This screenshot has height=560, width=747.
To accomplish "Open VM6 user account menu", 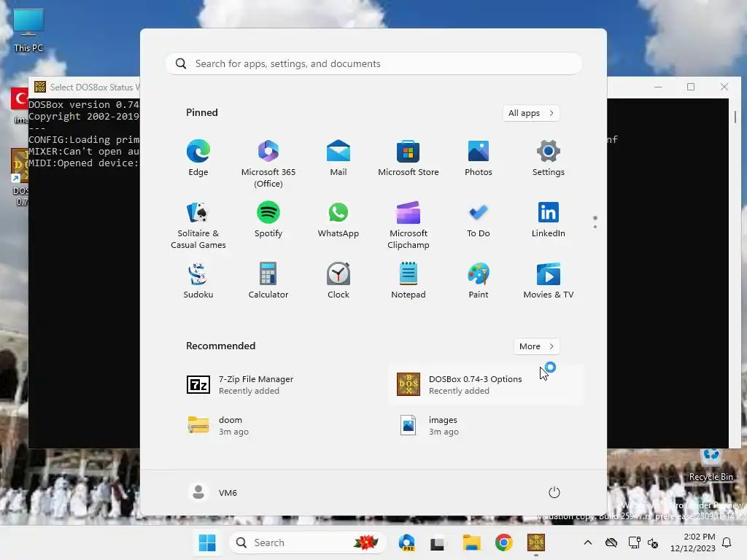I will pos(213,492).
